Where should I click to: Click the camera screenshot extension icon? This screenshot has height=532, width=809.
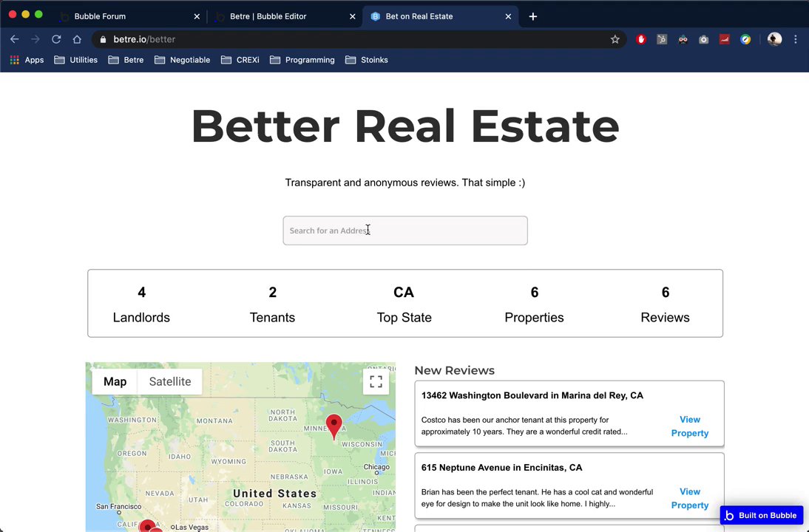[x=703, y=39]
